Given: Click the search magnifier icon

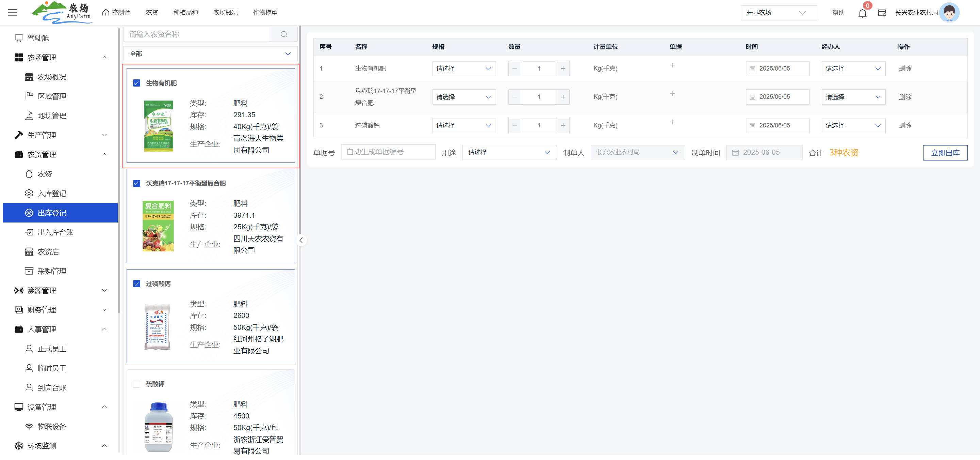Looking at the screenshot, I should (x=283, y=34).
